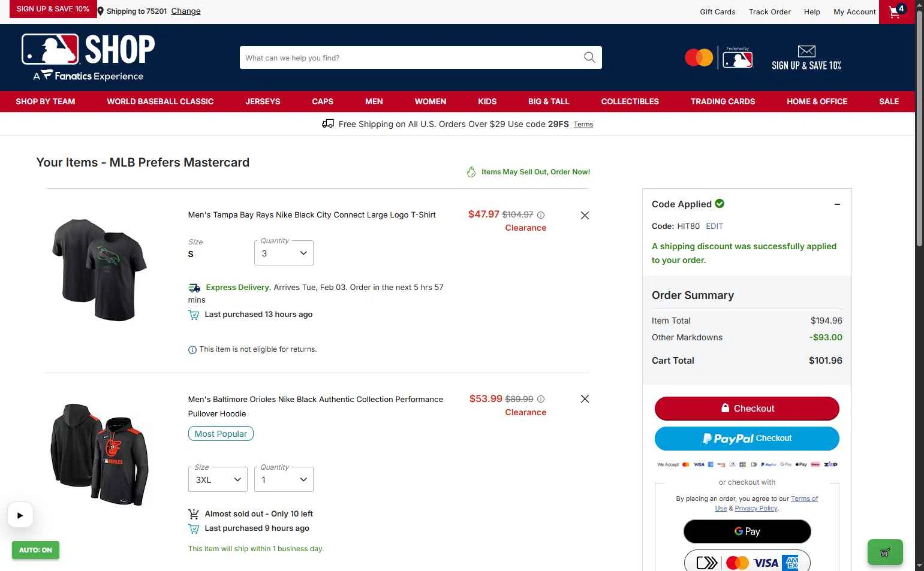Open the Home & Office menu
Screen dimensions: 924x571
pyautogui.click(x=817, y=101)
